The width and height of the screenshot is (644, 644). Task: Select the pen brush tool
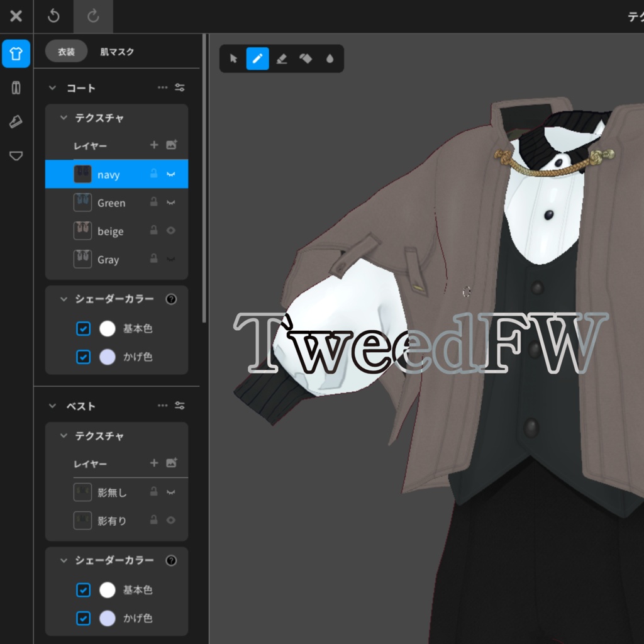257,58
